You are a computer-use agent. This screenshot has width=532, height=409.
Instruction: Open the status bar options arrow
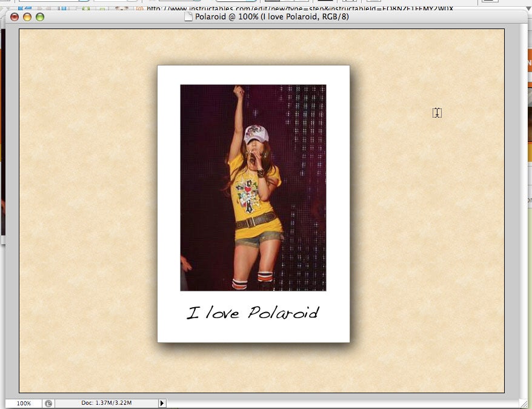click(162, 403)
